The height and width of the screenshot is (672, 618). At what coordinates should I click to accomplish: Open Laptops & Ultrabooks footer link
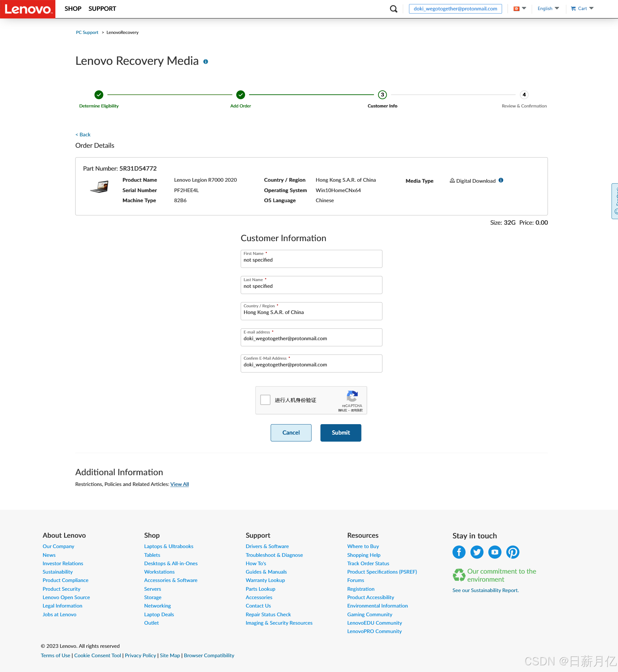(x=169, y=546)
